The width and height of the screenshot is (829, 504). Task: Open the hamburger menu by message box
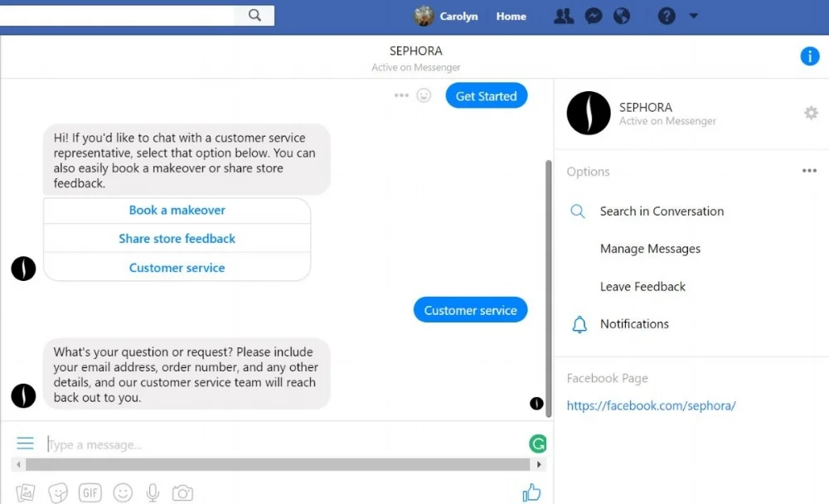pos(25,443)
